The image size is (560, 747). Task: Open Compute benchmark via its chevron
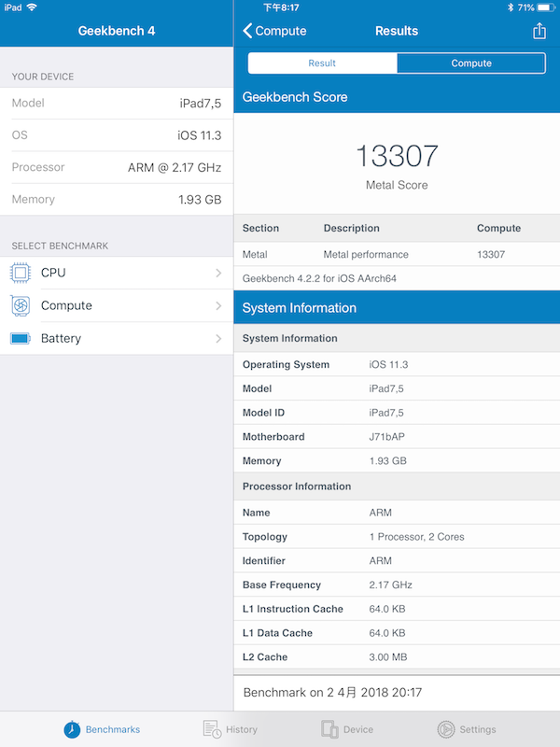click(x=218, y=305)
